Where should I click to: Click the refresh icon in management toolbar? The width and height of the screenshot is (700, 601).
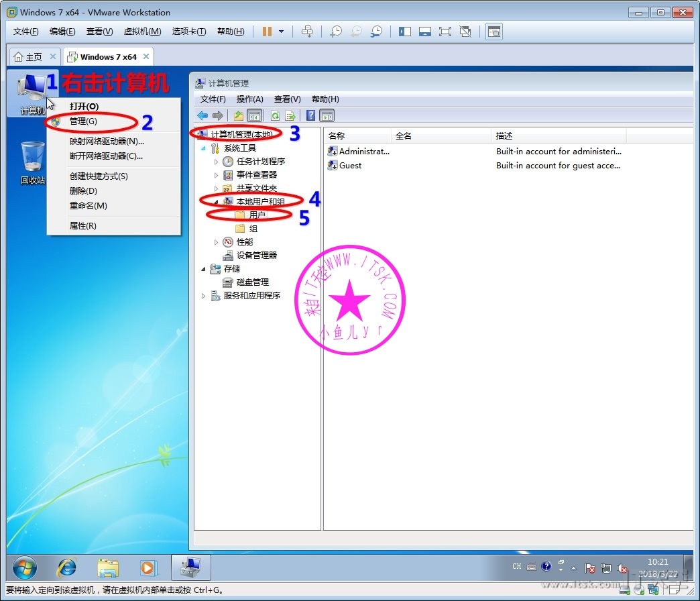point(275,115)
